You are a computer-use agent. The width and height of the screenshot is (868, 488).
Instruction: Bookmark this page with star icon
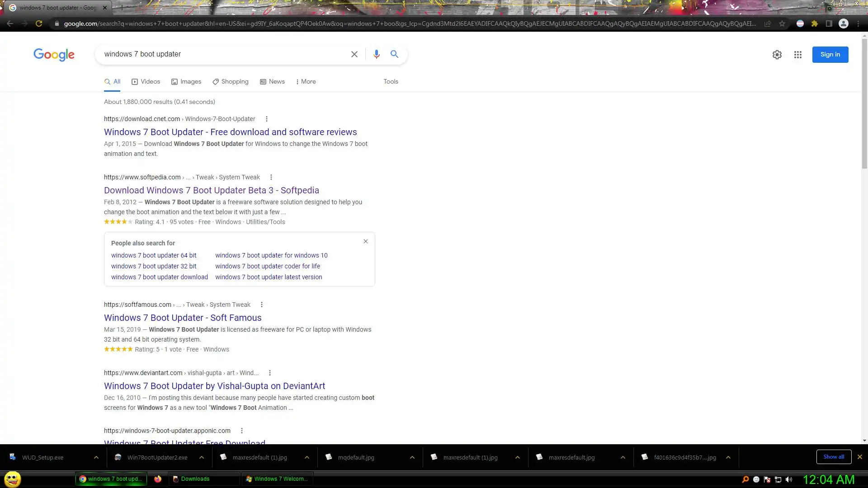coord(782,23)
